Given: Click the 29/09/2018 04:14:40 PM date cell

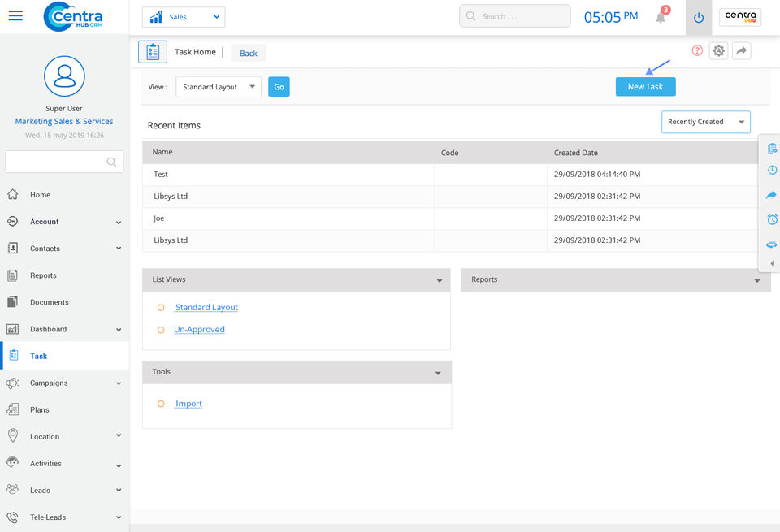Looking at the screenshot, I should [597, 175].
